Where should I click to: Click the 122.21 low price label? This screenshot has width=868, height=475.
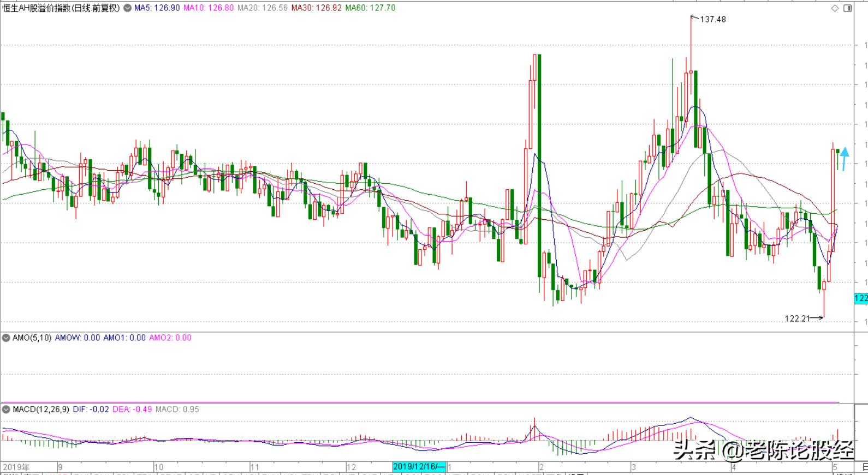(797, 318)
